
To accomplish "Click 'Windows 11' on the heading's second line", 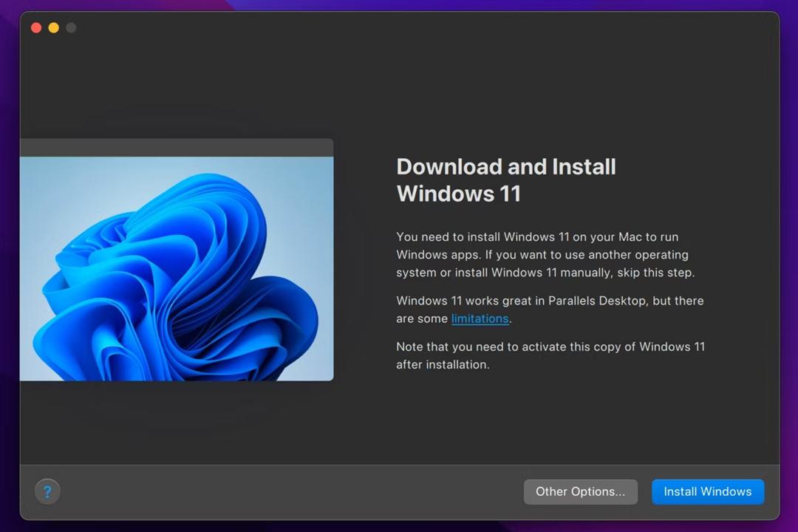I will (x=459, y=194).
